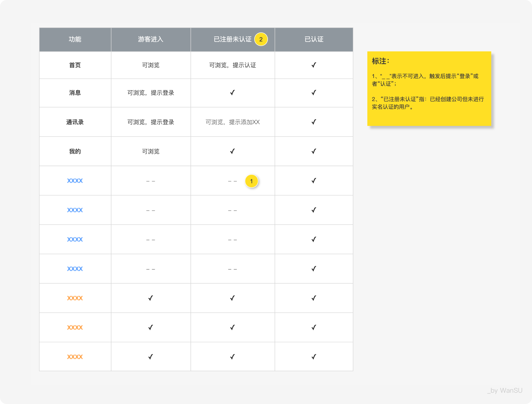Image resolution: width=532 pixels, height=404 pixels.
Task: Click 可浏览，提示添加XX cell text
Action: click(232, 122)
